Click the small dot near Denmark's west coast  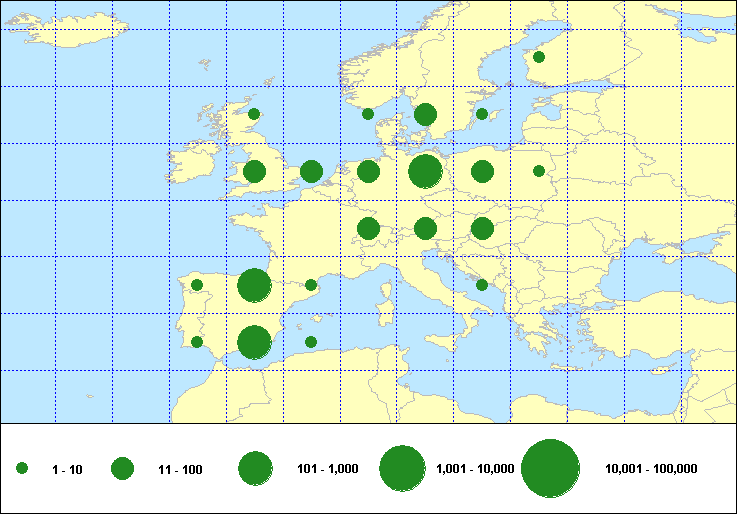point(368,114)
